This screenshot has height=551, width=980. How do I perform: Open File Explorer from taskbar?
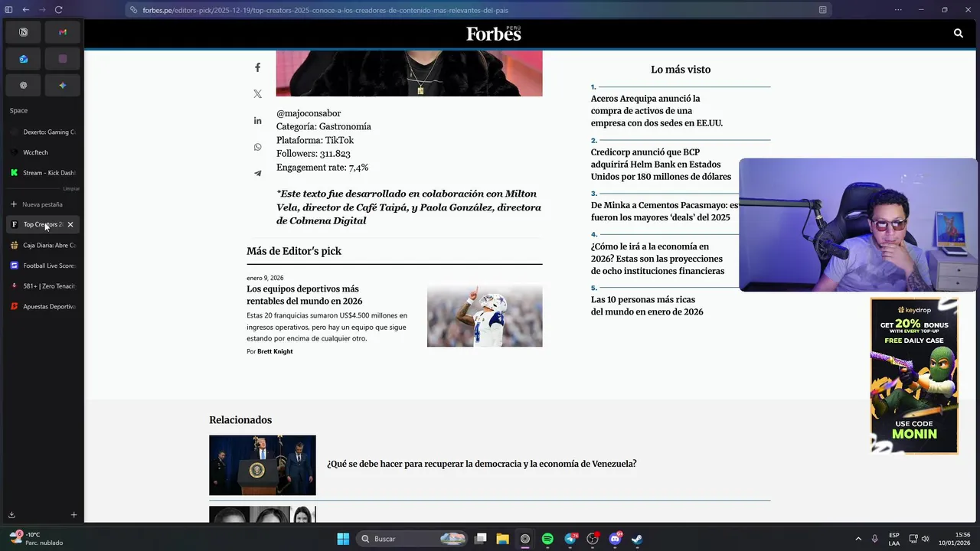(x=502, y=539)
